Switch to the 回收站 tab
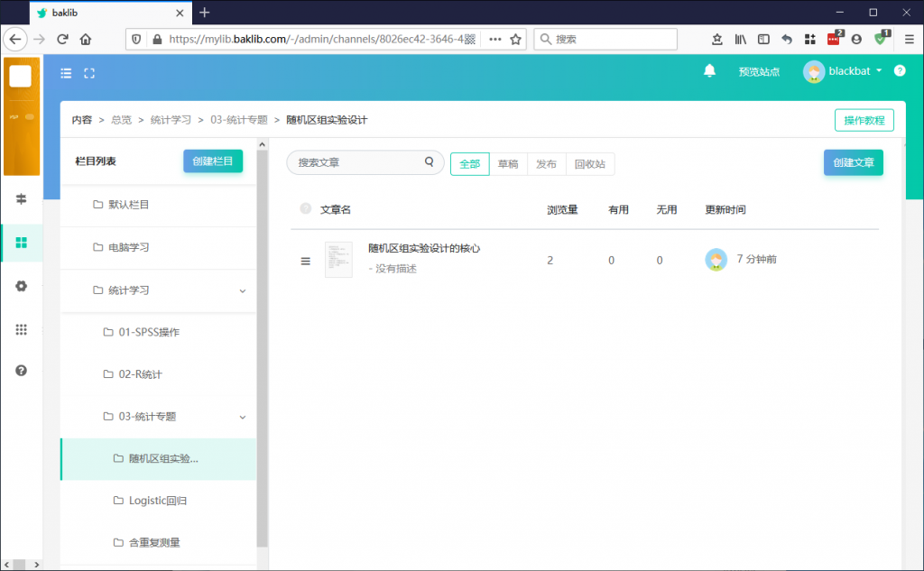Screen dimensions: 924x571 590,164
